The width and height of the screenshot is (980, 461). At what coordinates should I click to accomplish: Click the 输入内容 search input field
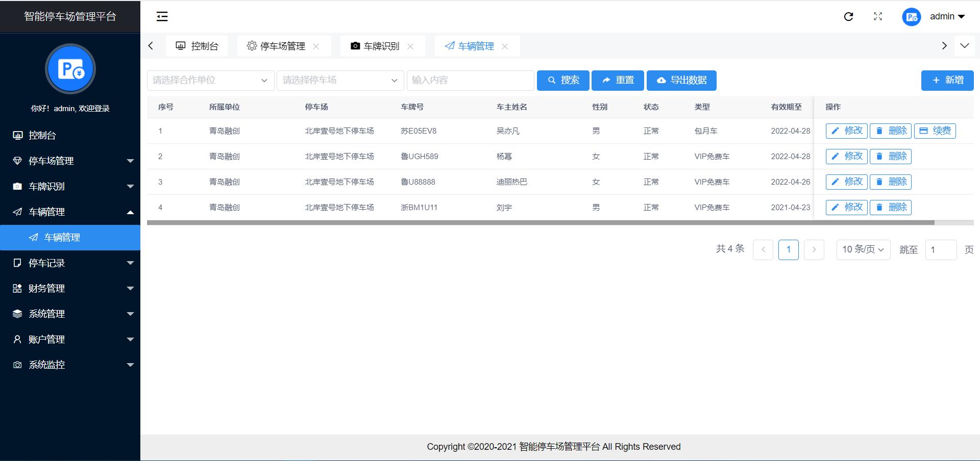pos(470,80)
